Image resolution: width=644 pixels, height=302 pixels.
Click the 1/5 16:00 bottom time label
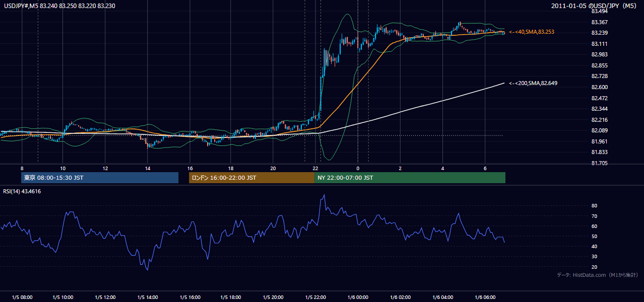pos(190,297)
